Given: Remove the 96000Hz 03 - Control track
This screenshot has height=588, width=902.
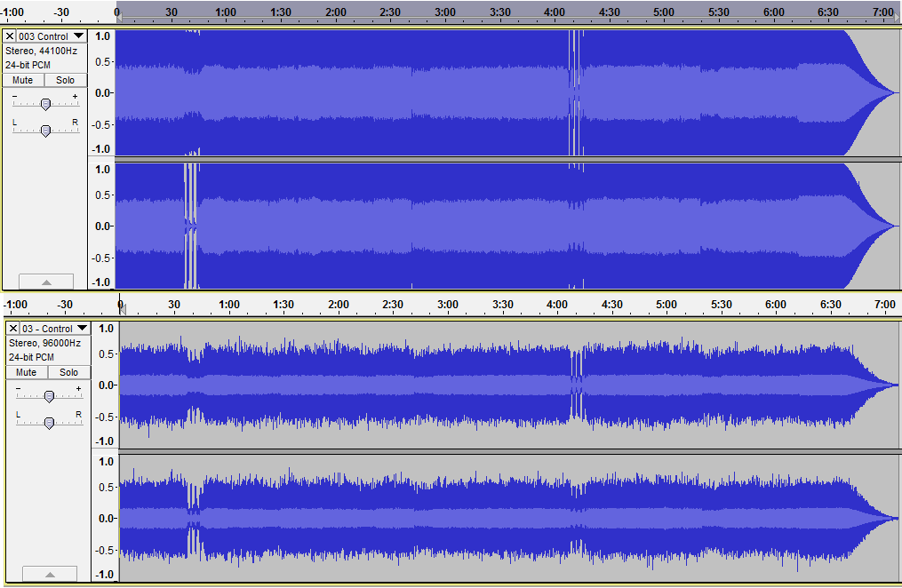Looking at the screenshot, I should (13, 329).
